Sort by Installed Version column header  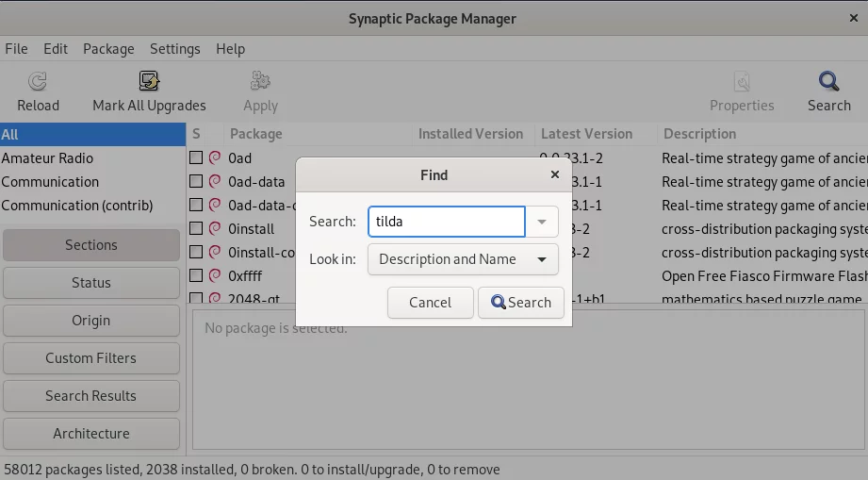[473, 134]
